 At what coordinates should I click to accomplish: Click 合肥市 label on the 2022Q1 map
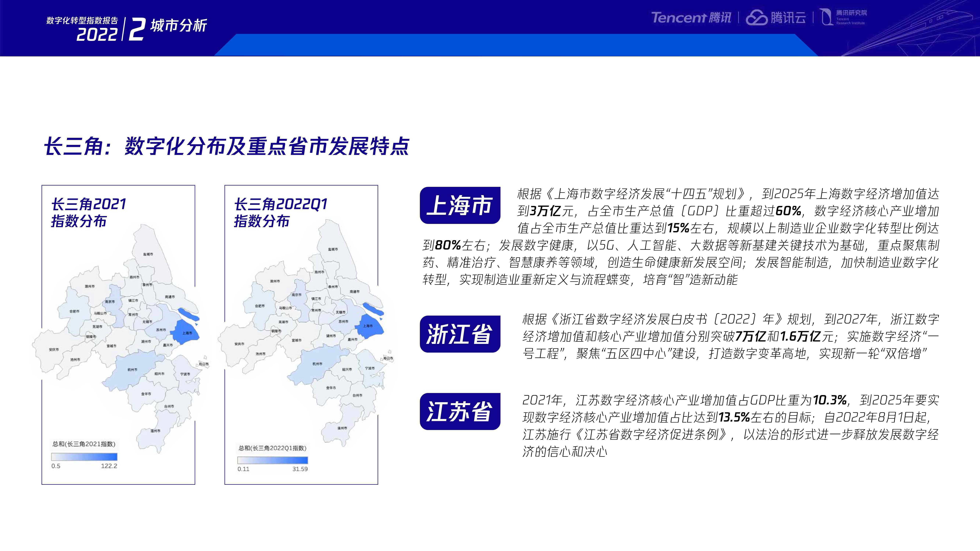click(260, 306)
